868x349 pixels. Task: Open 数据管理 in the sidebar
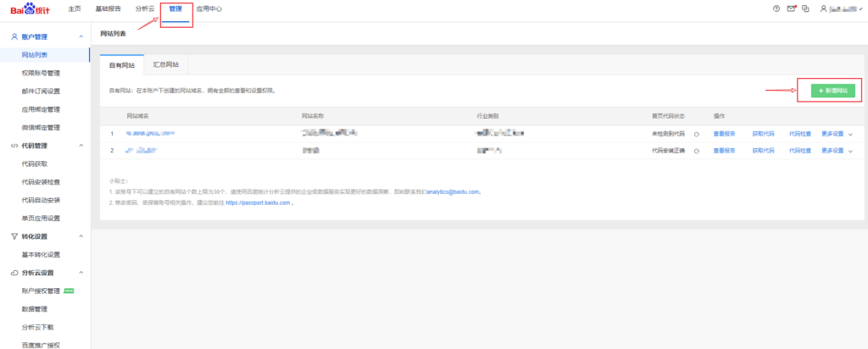(34, 309)
